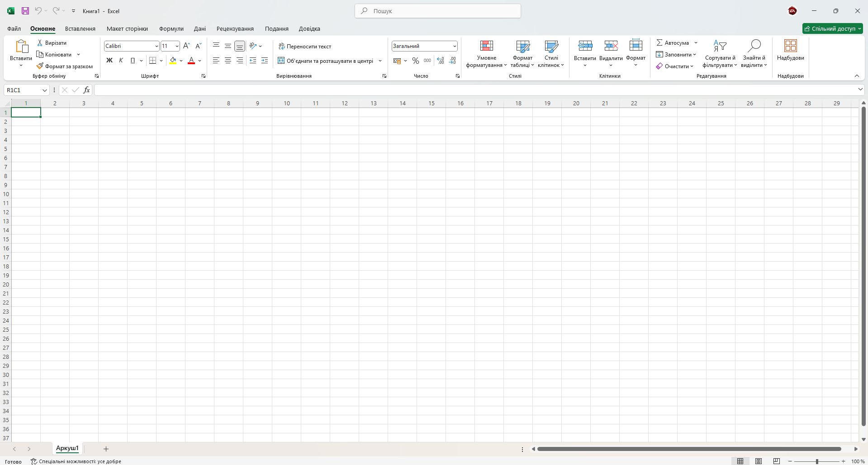Viewport: 868px width, 465px height.
Task: Switch to the Формули tab
Action: click(x=171, y=28)
